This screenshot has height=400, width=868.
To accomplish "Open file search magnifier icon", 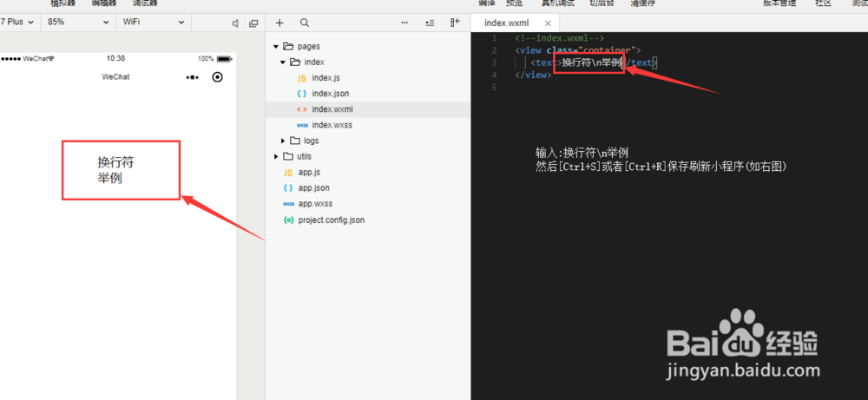I will (x=305, y=23).
